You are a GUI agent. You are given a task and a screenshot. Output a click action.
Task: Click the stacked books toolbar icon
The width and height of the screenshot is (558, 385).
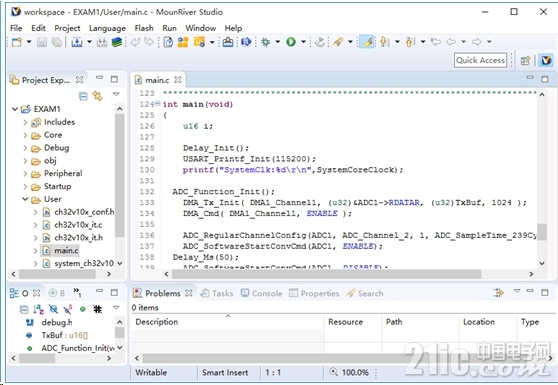(x=116, y=42)
